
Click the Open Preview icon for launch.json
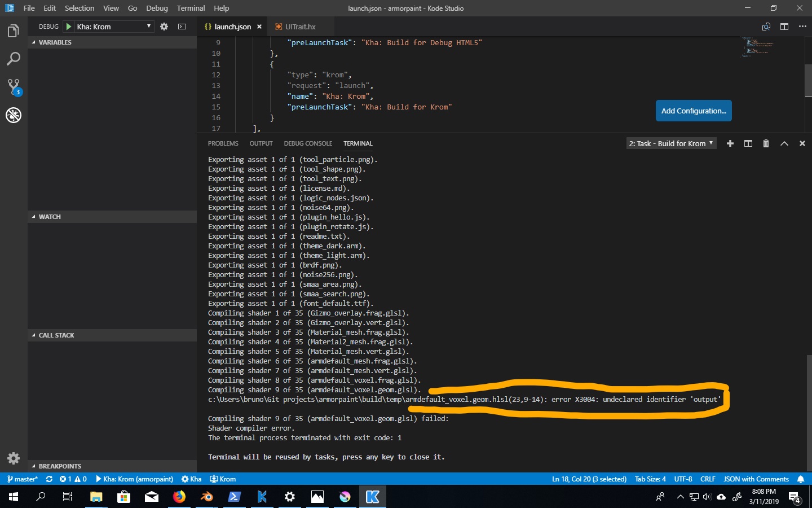pyautogui.click(x=766, y=27)
